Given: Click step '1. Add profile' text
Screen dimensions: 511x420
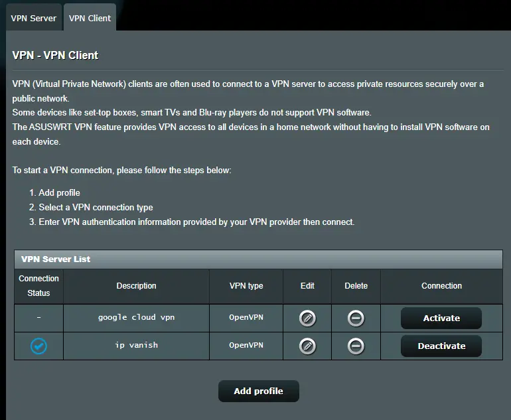Looking at the screenshot, I should pos(54,193).
